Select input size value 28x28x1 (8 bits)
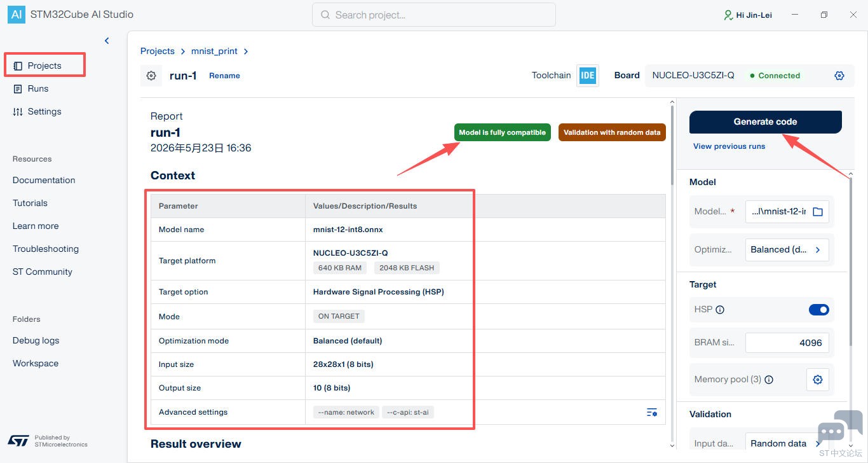This screenshot has width=868, height=463. 343,364
